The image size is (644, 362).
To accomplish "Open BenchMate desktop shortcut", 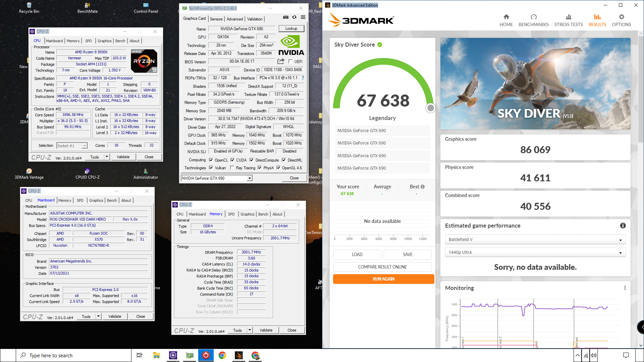I will (x=88, y=8).
